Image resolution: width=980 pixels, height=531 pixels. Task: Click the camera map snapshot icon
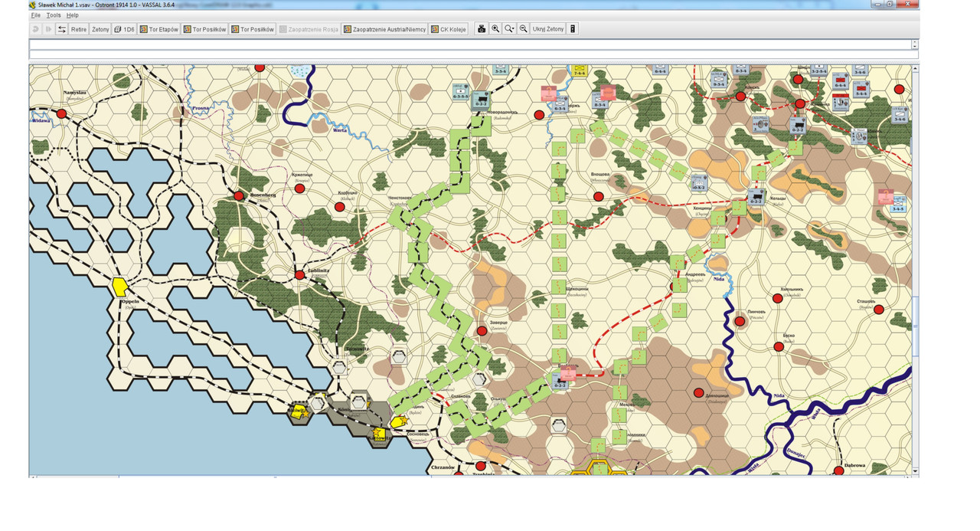click(x=482, y=29)
